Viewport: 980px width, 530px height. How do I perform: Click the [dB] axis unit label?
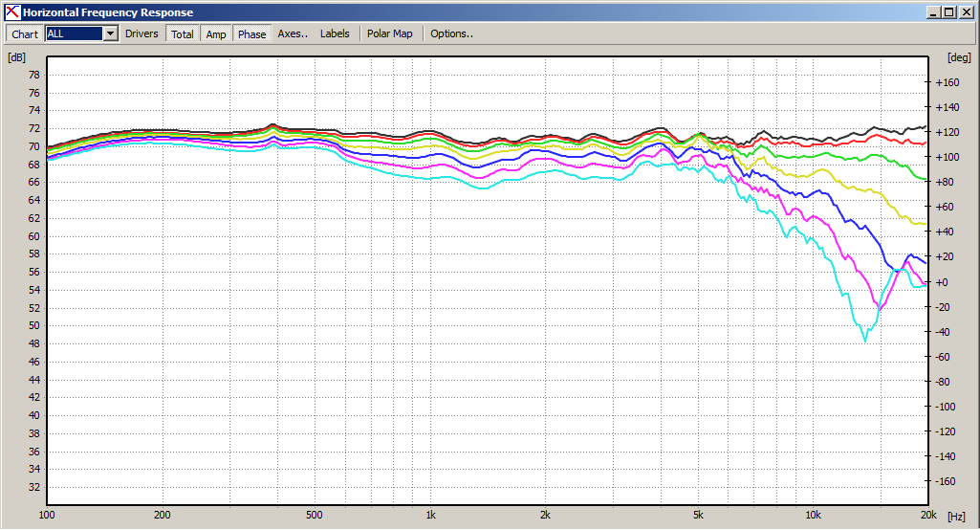pyautogui.click(x=17, y=57)
